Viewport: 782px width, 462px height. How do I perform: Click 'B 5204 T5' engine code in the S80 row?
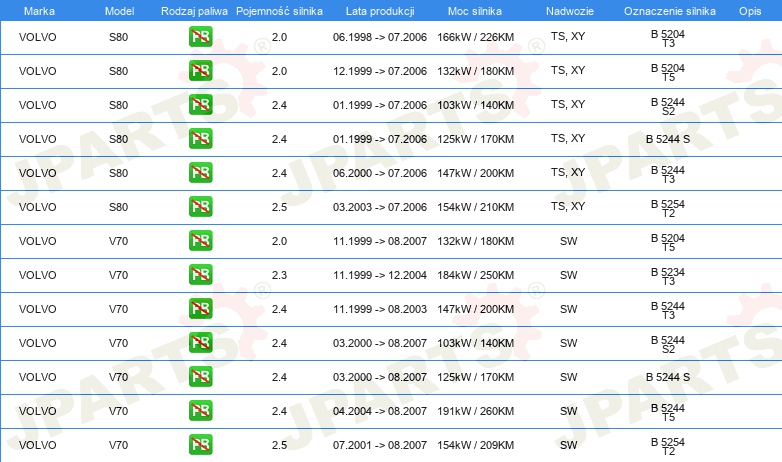point(668,72)
